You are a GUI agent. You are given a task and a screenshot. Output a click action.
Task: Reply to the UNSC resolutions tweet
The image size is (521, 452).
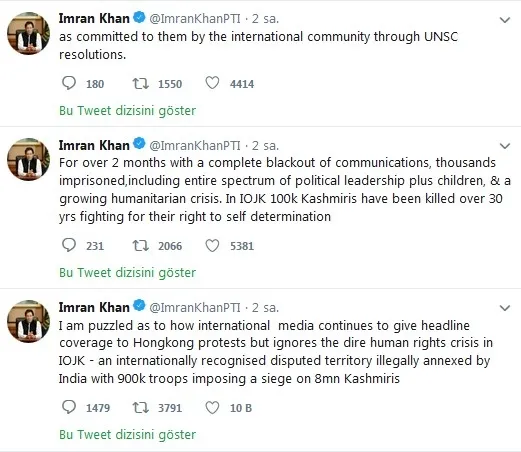tap(69, 83)
